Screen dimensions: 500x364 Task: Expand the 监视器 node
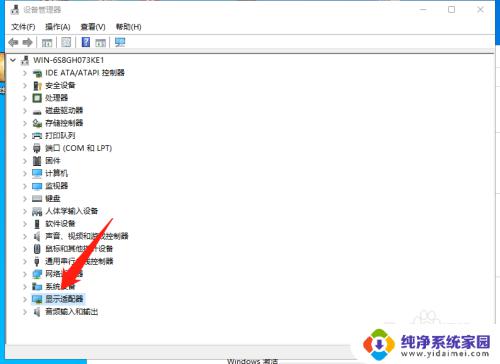point(25,186)
